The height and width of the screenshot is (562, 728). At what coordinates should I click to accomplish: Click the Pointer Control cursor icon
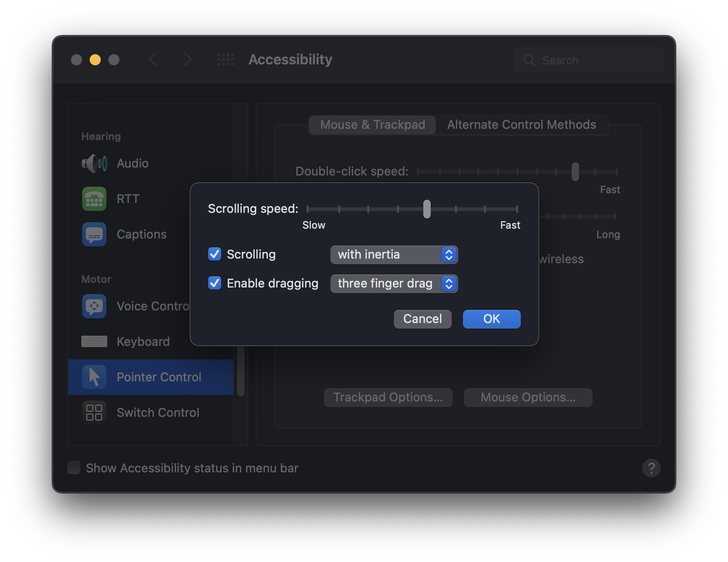tap(94, 377)
